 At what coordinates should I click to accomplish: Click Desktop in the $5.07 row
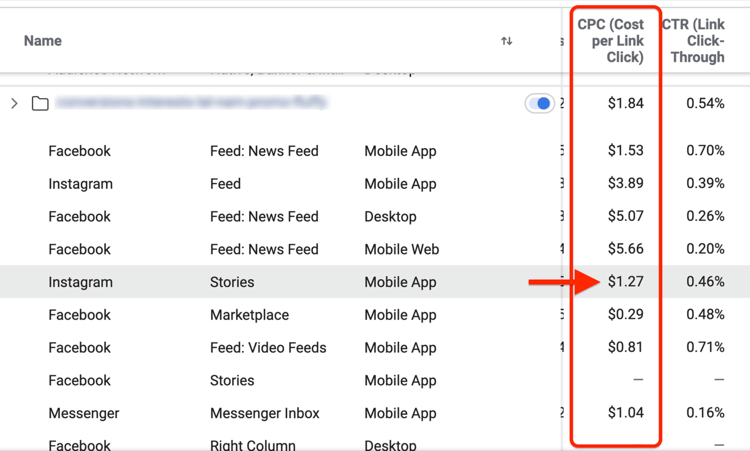390,217
